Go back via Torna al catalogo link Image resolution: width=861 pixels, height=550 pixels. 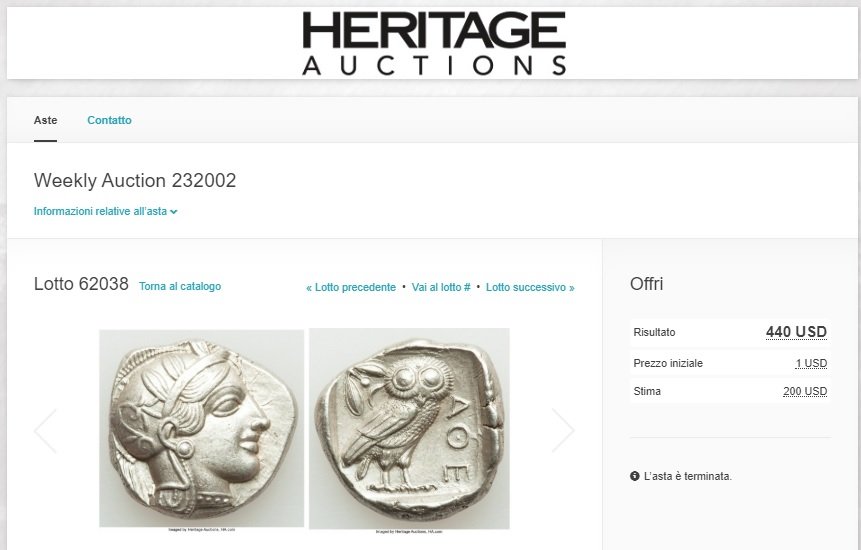tap(180, 287)
